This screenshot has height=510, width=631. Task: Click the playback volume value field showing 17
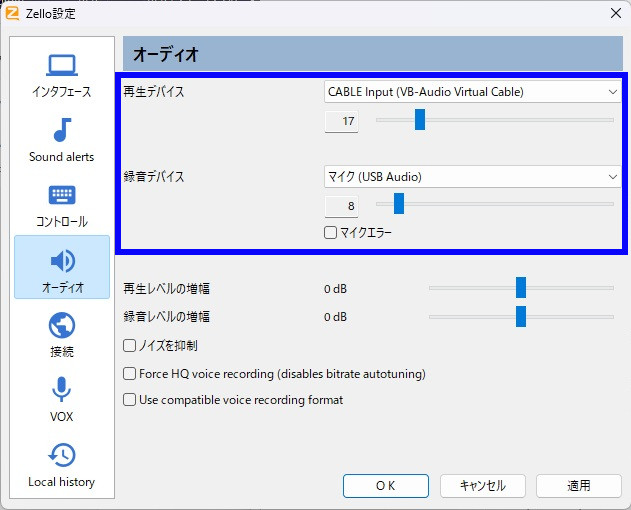tap(343, 122)
